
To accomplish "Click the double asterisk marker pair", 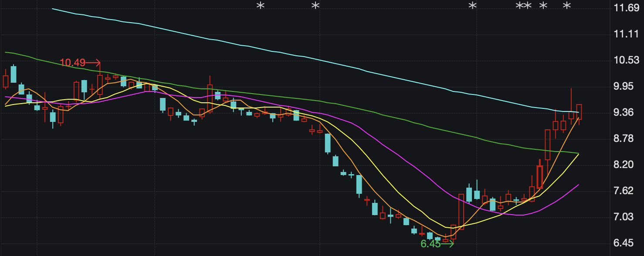I will pos(523,6).
